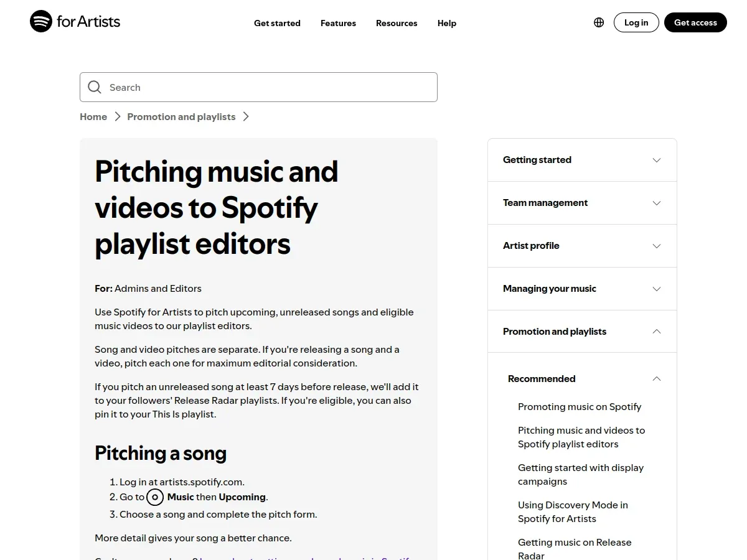Image resolution: width=747 pixels, height=560 pixels.
Task: Open the Resources menu
Action: coord(397,23)
